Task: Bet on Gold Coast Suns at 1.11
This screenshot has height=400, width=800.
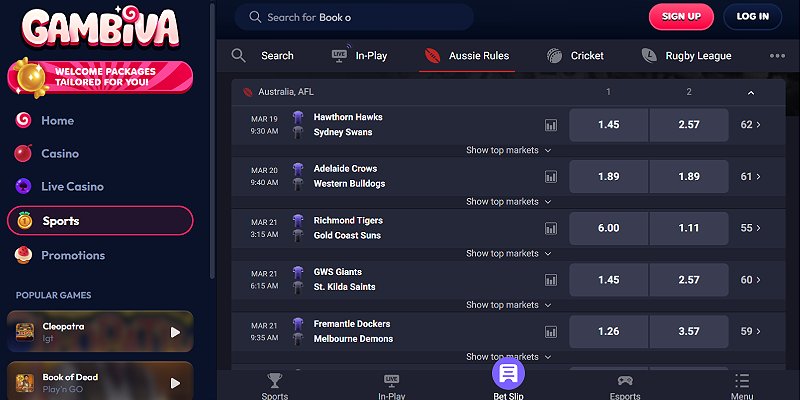Action: (689, 228)
